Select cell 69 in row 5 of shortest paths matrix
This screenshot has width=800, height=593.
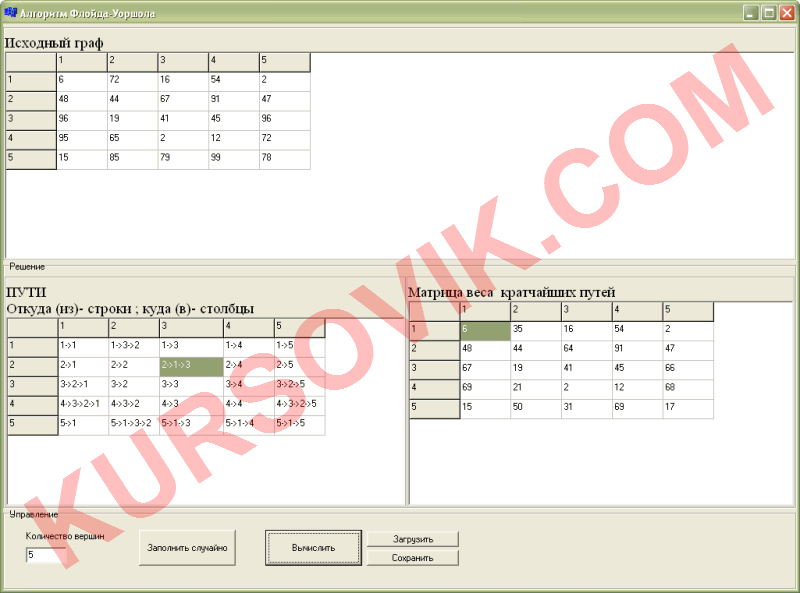[x=637, y=409]
